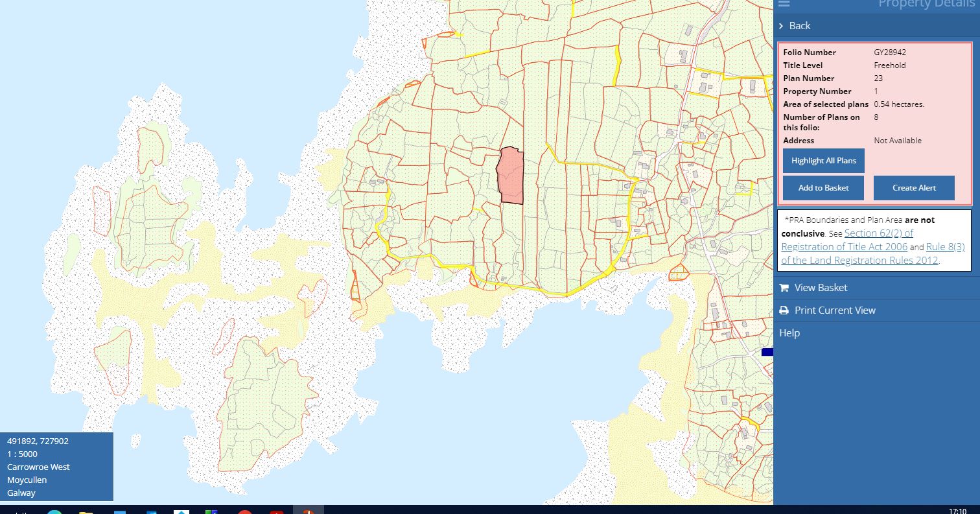Viewport: 980px width, 514px height.
Task: Click the active orange app in the taskbar
Action: click(x=309, y=510)
